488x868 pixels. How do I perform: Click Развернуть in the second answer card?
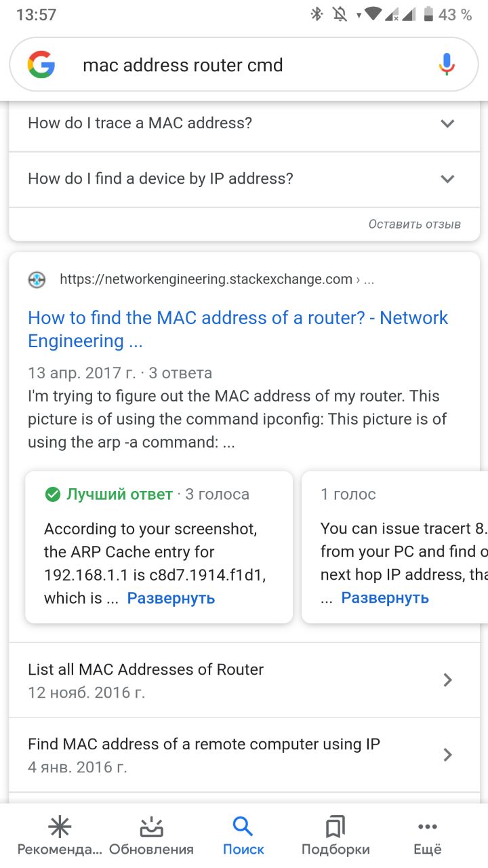pos(385,597)
